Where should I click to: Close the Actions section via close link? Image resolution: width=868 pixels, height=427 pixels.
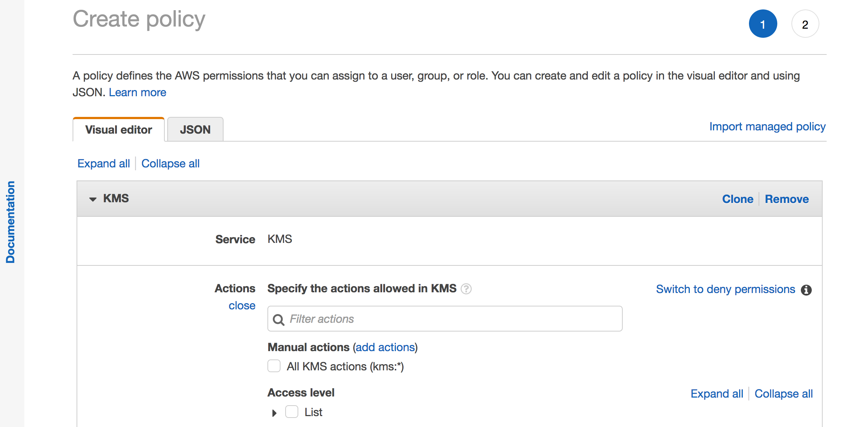coord(242,306)
